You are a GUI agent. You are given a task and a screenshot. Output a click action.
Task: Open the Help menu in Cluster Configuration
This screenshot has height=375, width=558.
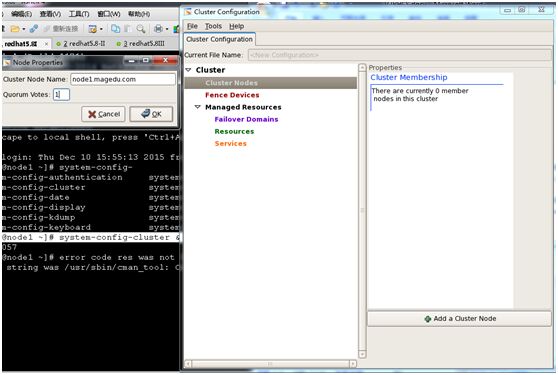pos(236,26)
